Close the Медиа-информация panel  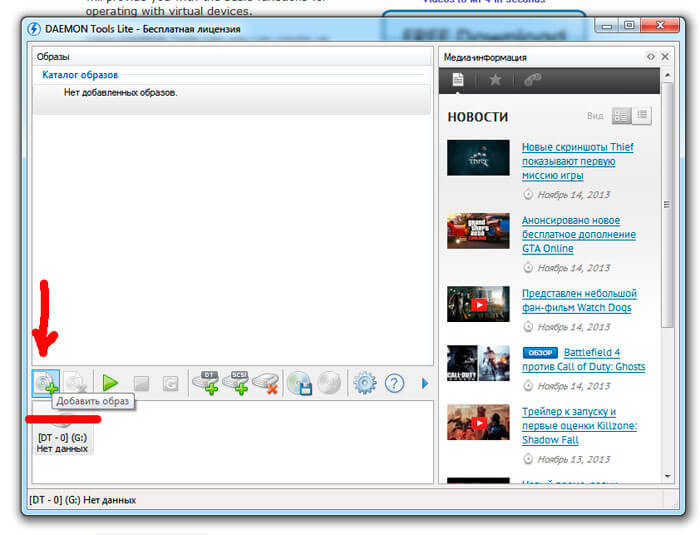tap(665, 57)
